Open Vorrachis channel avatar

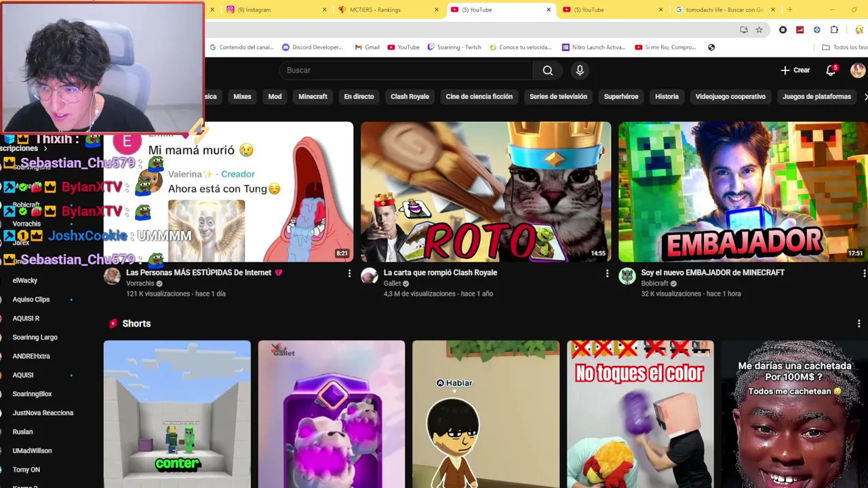112,276
